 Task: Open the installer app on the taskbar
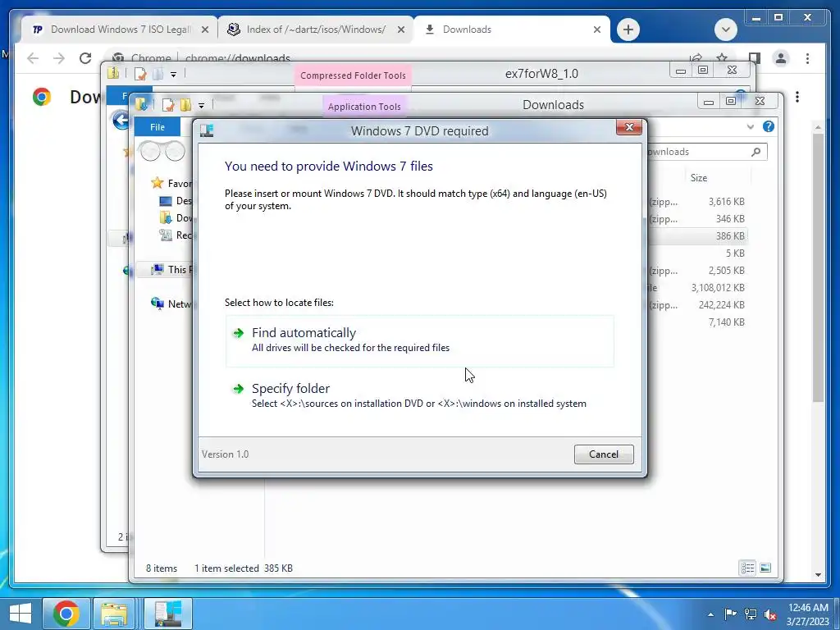coord(168,614)
